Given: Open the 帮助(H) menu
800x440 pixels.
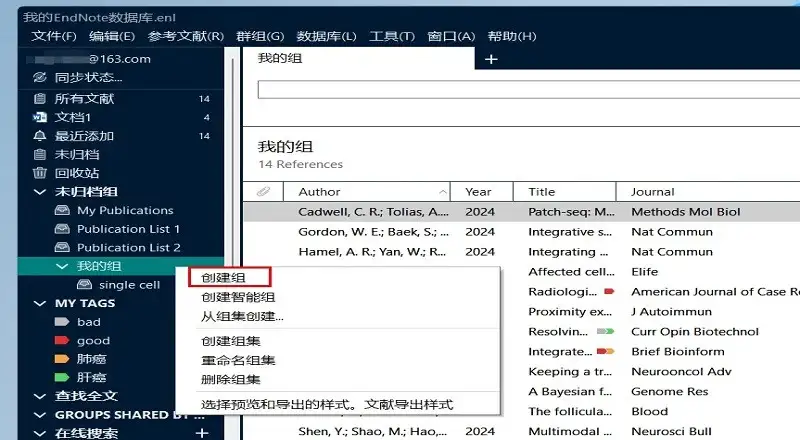Looking at the screenshot, I should [x=512, y=36].
